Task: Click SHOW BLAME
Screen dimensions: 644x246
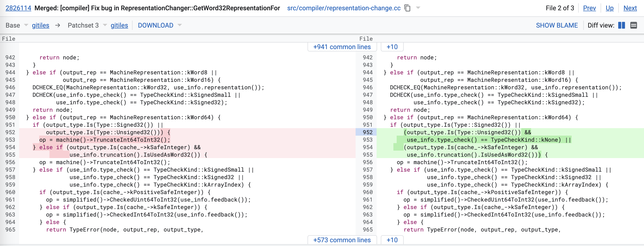Action: [x=556, y=25]
